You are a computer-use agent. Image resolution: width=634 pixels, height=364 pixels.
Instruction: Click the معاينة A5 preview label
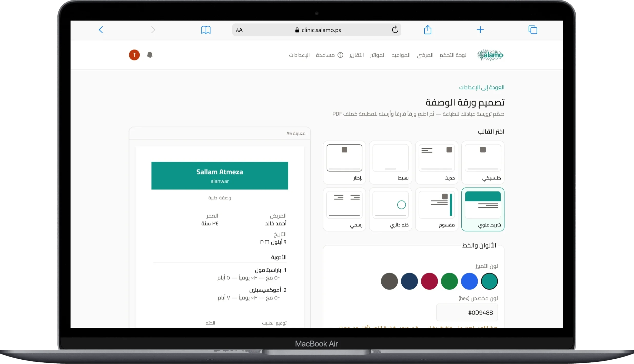[296, 134]
